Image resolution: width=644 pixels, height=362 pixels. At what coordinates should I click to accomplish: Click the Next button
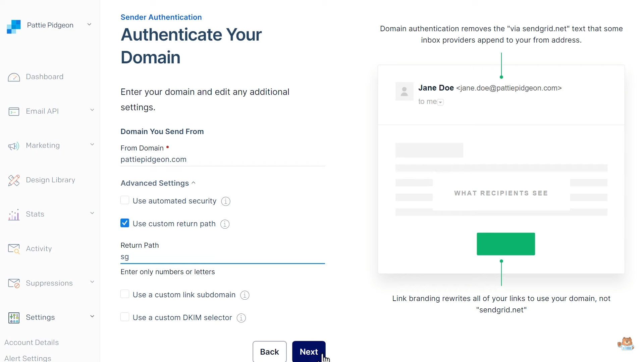pyautogui.click(x=309, y=352)
